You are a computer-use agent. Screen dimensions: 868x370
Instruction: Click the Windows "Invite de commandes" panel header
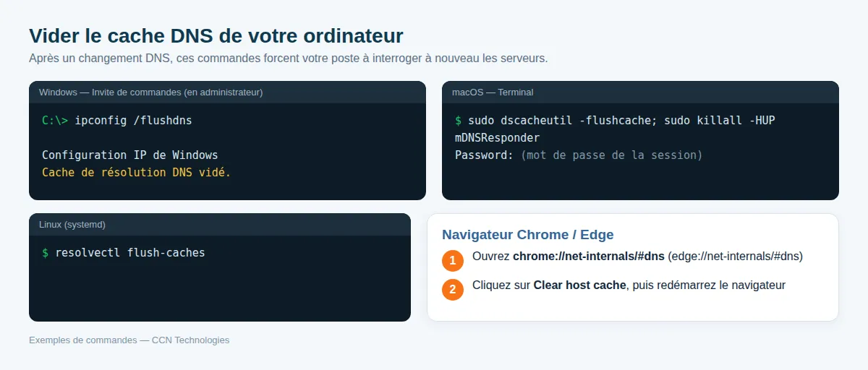(227, 92)
